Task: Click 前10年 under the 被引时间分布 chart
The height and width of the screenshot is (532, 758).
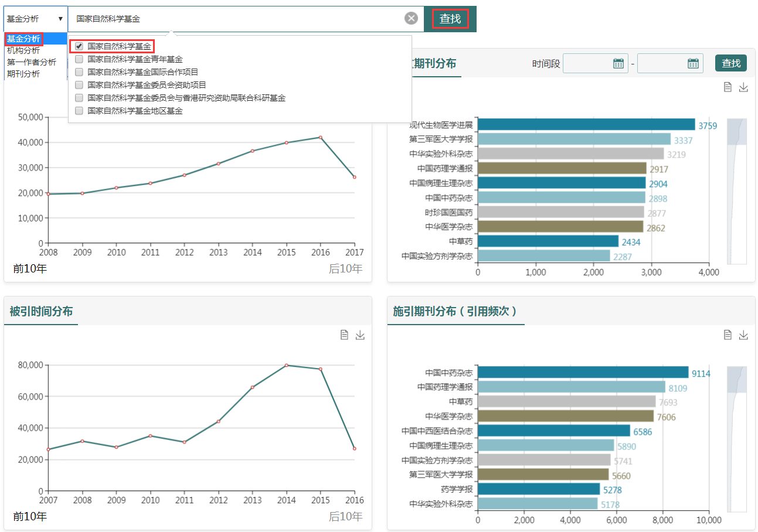Action: coord(30,516)
